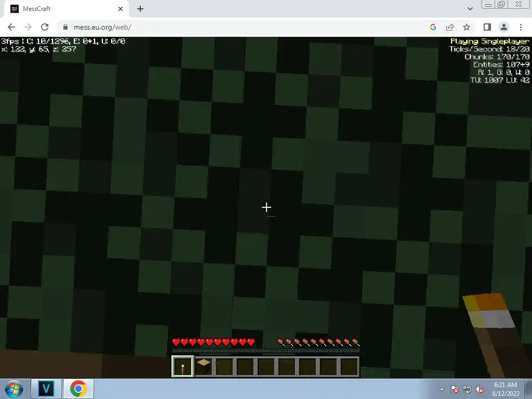Open the Windows Start menu
The image size is (532, 399).
pyautogui.click(x=14, y=389)
